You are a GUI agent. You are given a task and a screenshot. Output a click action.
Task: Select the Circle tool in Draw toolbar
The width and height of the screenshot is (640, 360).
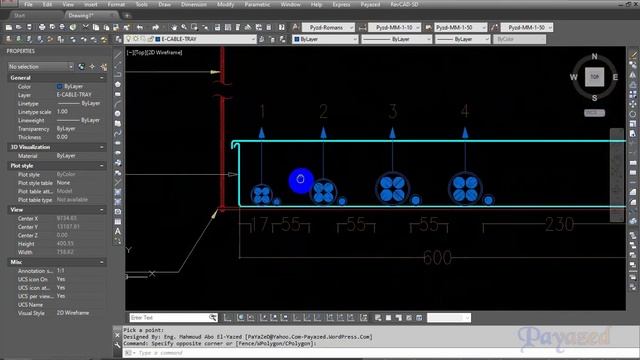(118, 114)
